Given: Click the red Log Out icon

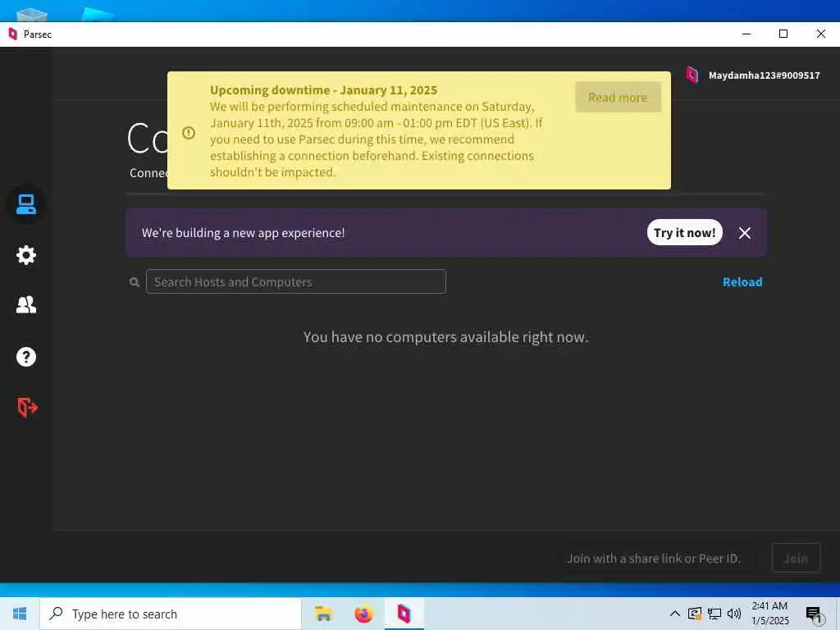Looking at the screenshot, I should (27, 407).
